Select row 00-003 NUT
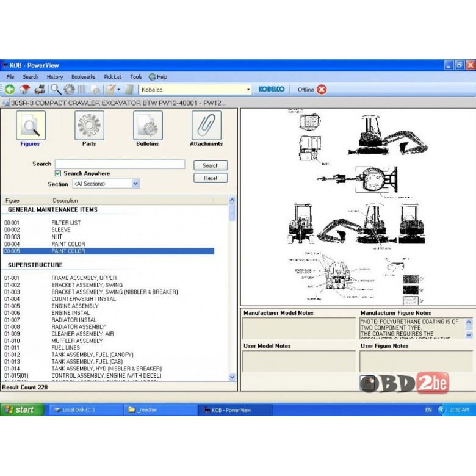This screenshot has width=476, height=476. [x=109, y=237]
